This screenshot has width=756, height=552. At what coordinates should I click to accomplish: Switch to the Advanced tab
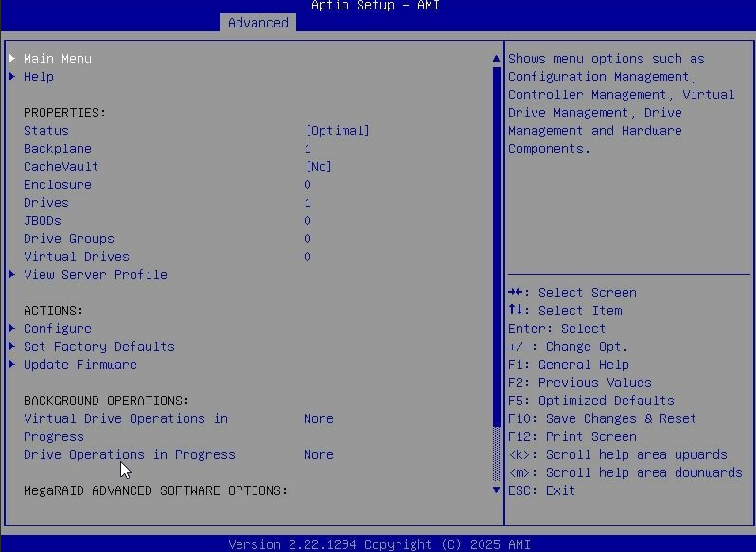257,23
